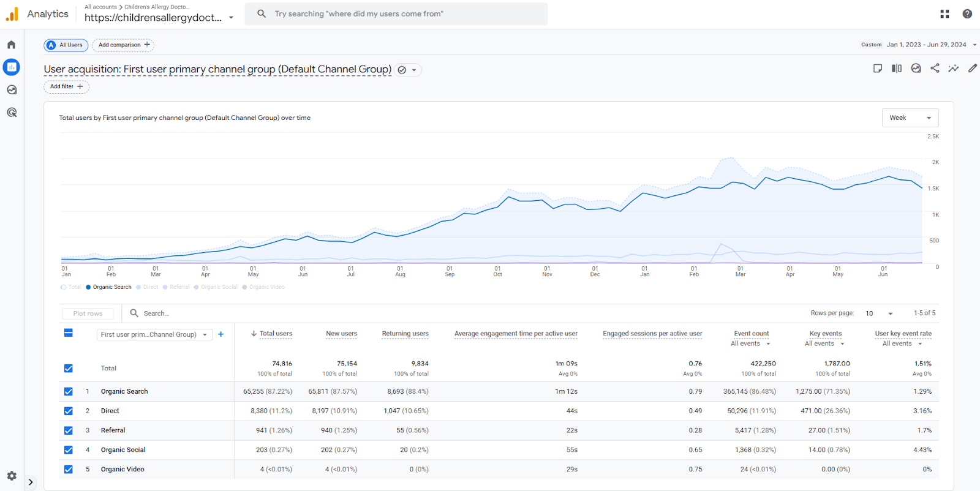Click the Share this report icon

click(x=935, y=69)
